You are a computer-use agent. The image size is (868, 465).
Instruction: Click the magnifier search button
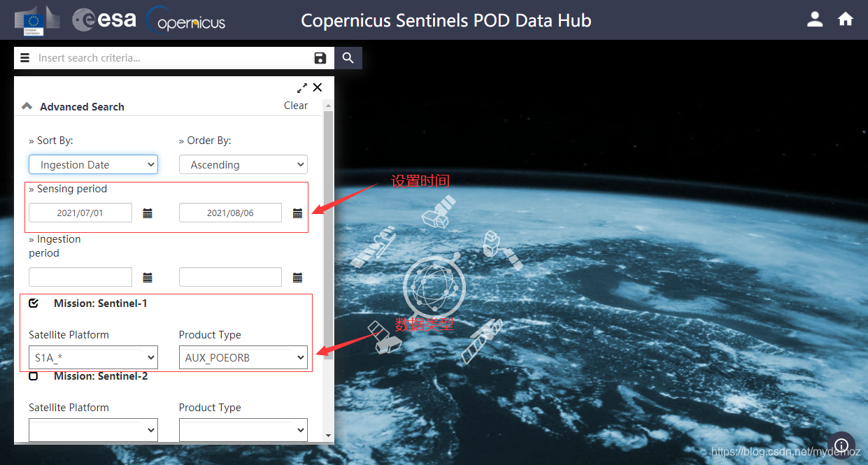point(348,58)
